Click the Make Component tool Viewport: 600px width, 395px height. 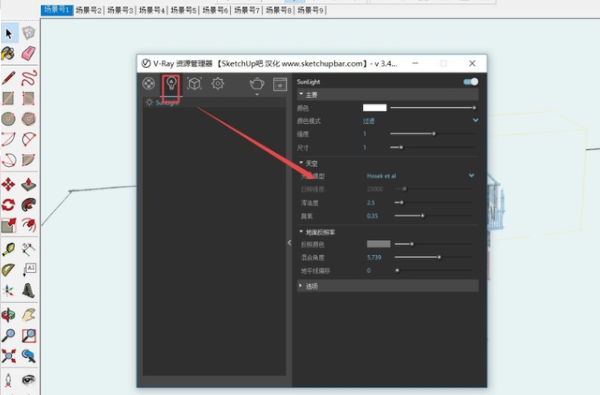pyautogui.click(x=29, y=33)
